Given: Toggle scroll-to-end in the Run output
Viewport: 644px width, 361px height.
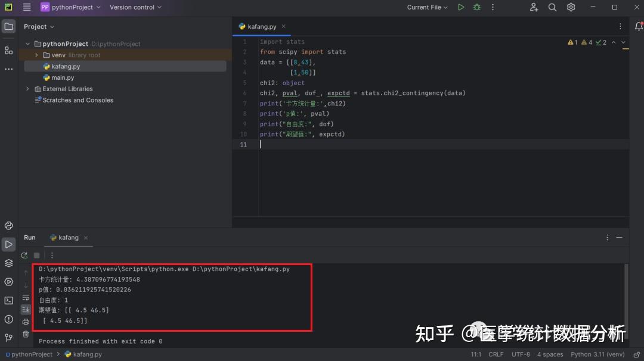Looking at the screenshot, I should pyautogui.click(x=26, y=309).
